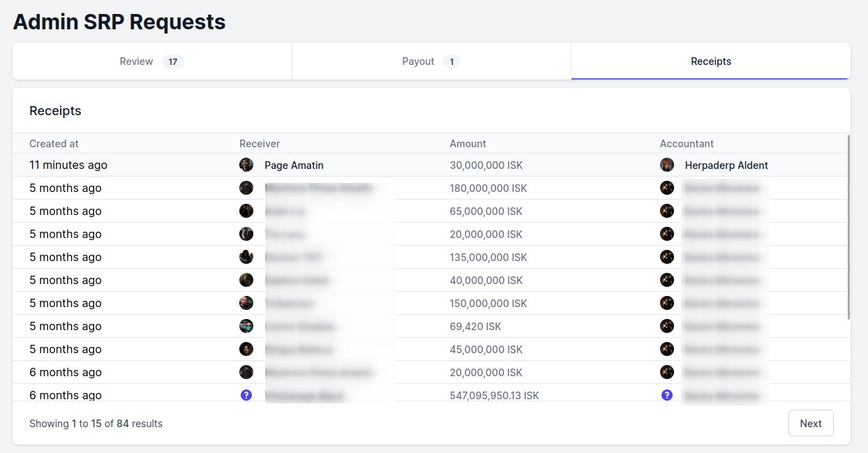Click the receipts table vertical scrollbar
Screen dimensions: 868x453
(848, 227)
